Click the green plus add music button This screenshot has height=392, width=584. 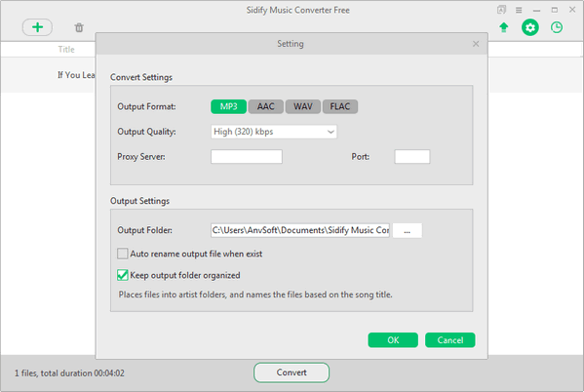[37, 27]
